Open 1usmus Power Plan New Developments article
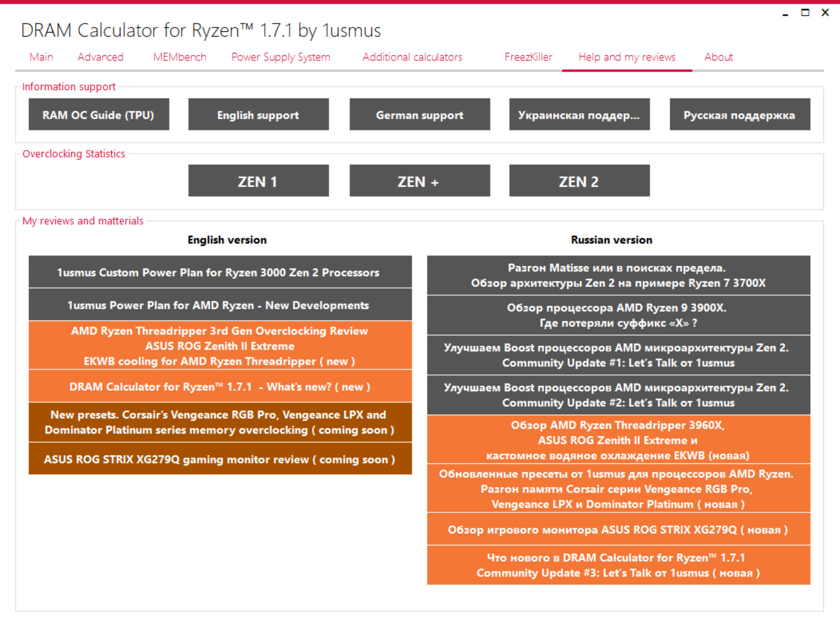The width and height of the screenshot is (840, 631). click(220, 305)
